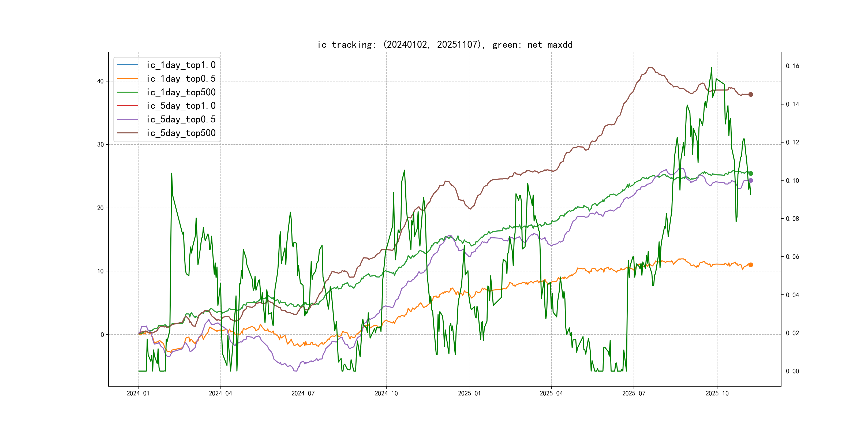This screenshot has width=868, height=434.
Task: Click the right axis 0.10 tick label
Action: [792, 181]
